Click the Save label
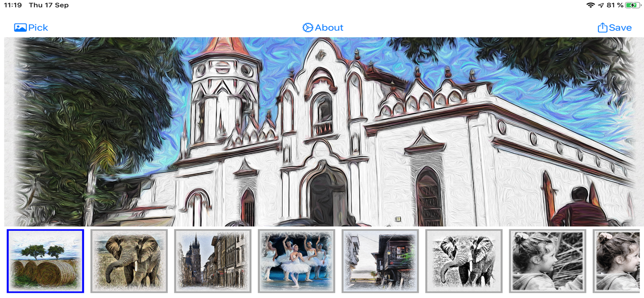644x298 pixels. tap(620, 28)
